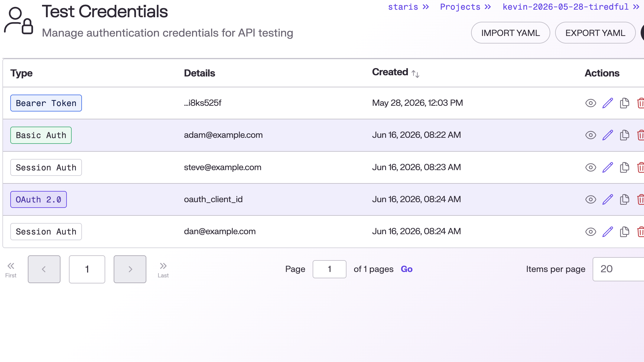Screen dimensions: 644x362
Task: Click the Jun 16, 2026, 08:23 AM date
Action: (416, 167)
